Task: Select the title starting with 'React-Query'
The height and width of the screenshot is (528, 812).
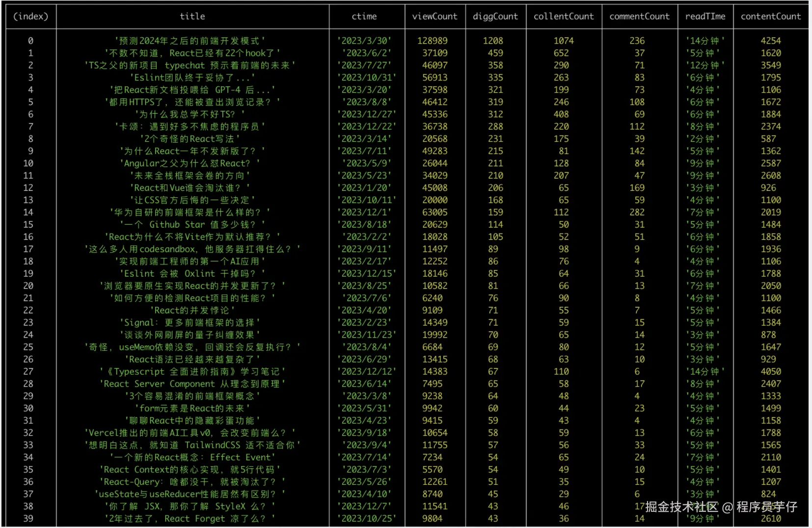Action: point(192,482)
